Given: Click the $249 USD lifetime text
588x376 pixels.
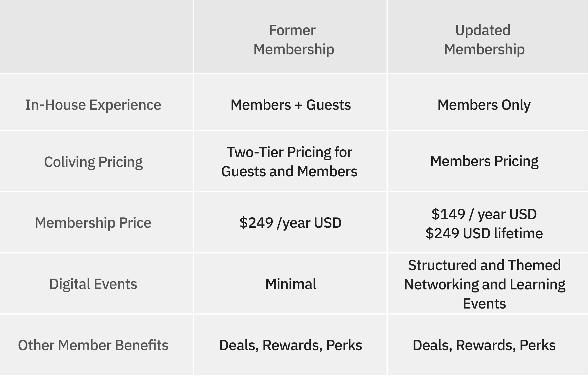Looking at the screenshot, I should coord(484,233).
